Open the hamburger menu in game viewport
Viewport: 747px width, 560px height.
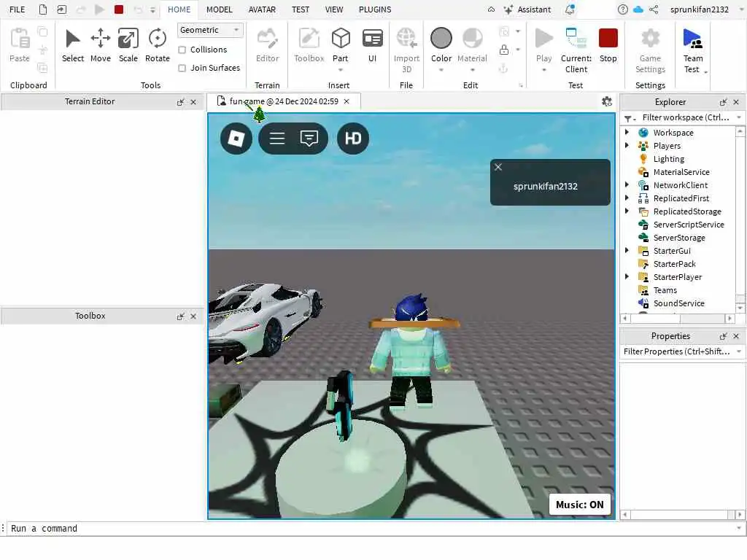pyautogui.click(x=276, y=139)
